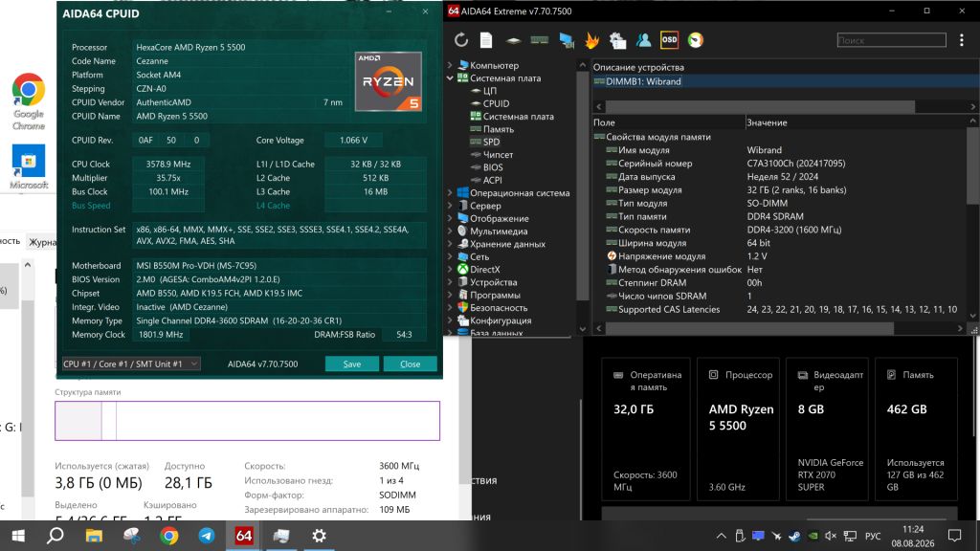The height and width of the screenshot is (551, 980).
Task: Open File Explorer from taskbar
Action: (x=94, y=536)
